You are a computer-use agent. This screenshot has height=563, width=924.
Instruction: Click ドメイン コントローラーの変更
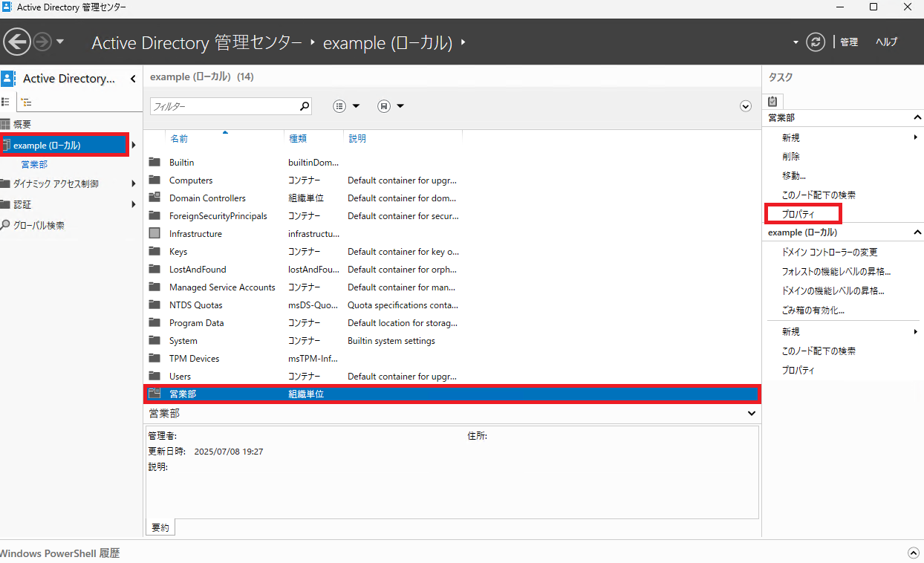tap(830, 253)
